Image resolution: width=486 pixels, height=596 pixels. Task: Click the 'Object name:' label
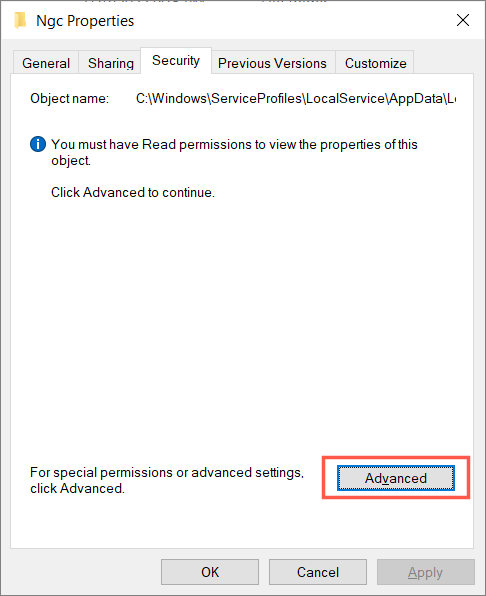(70, 98)
